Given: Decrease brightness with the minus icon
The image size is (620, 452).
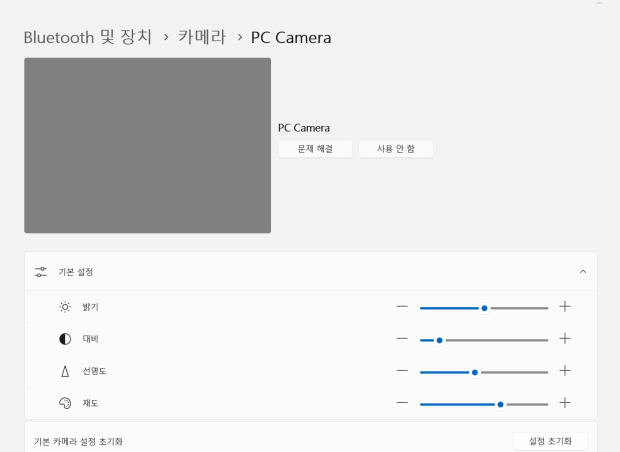Looking at the screenshot, I should tap(402, 306).
